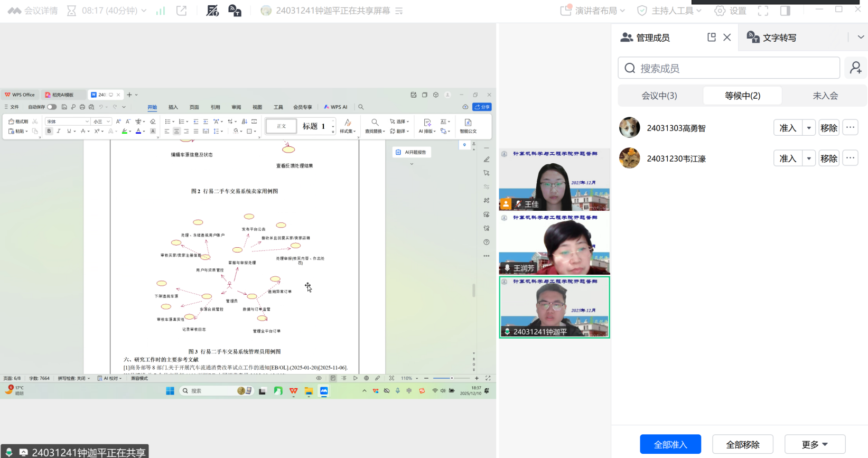Viewport: 868px width, 458px height.
Task: Expand the 准入 dropdown for 24031303高勇智
Action: coord(809,128)
